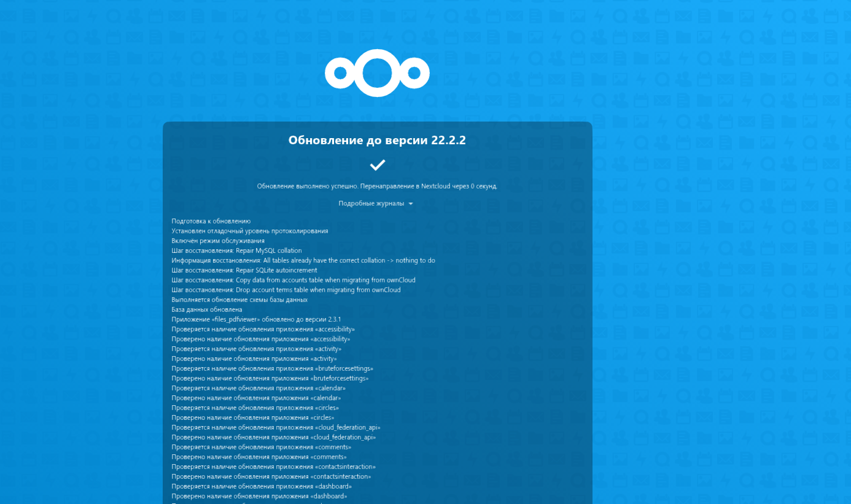The image size is (851, 504).
Task: Click line 'All tables already have the correct collation'
Action: pyautogui.click(x=303, y=260)
